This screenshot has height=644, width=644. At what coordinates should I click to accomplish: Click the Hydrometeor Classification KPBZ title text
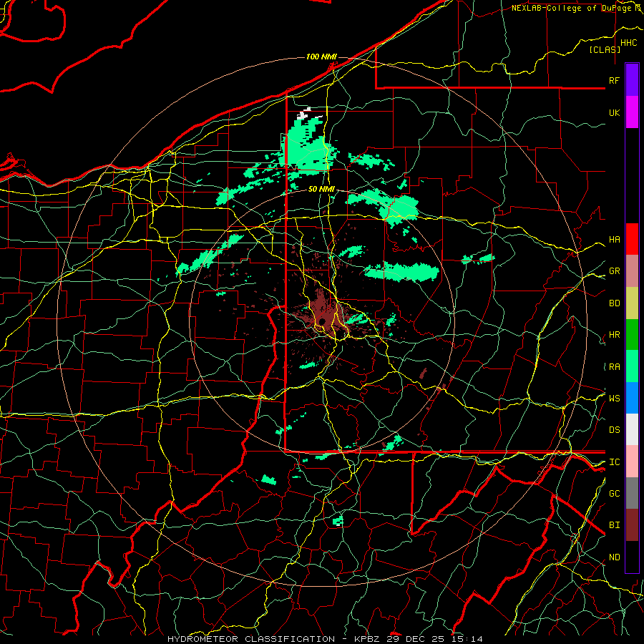(x=325, y=639)
